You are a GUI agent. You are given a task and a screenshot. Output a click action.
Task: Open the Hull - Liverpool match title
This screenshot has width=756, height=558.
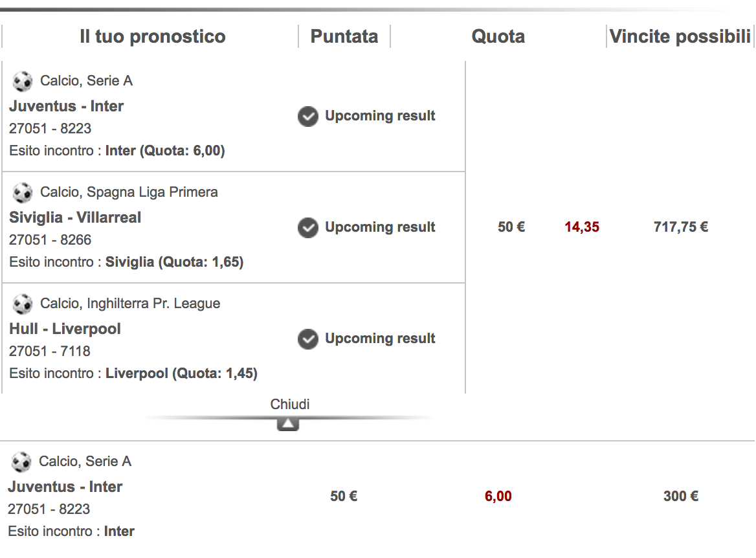[65, 329]
